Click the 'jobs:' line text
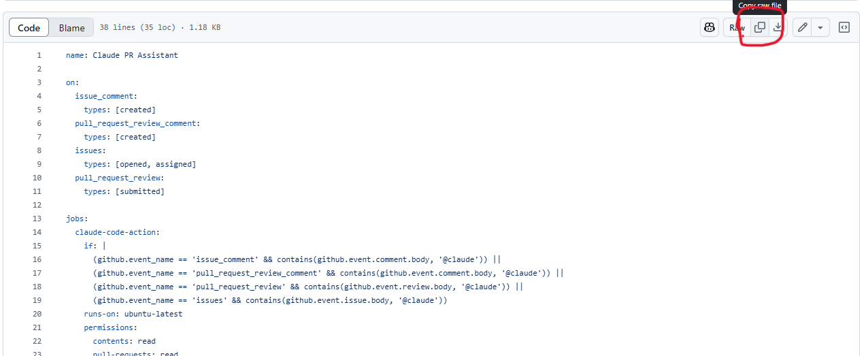 [x=77, y=219]
